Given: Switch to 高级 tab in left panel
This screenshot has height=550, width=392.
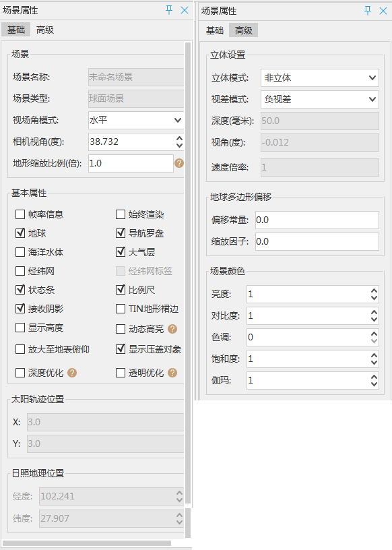Looking at the screenshot, I should pyautogui.click(x=45, y=30).
